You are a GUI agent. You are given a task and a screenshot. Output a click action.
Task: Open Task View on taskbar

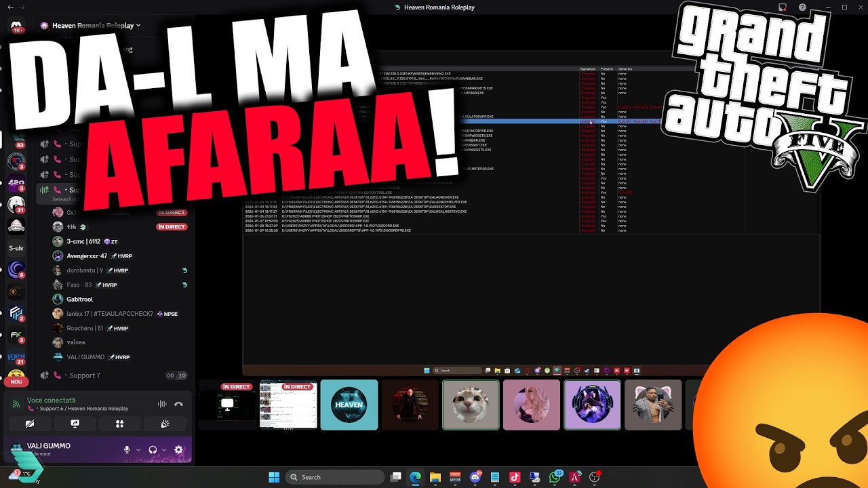tap(396, 477)
